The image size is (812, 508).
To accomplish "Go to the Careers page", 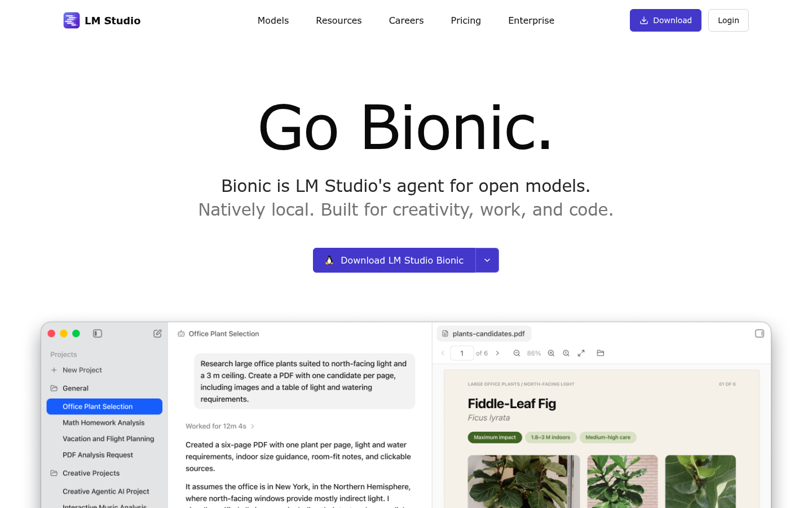I will 406,20.
